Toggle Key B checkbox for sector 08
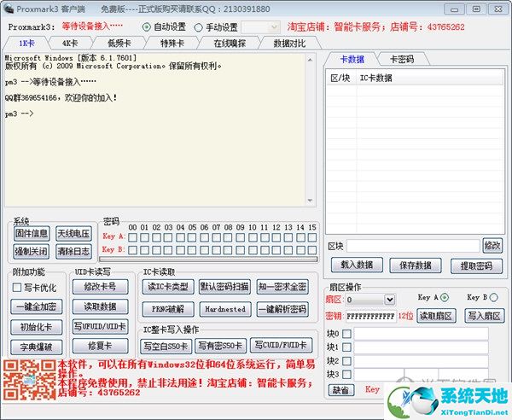The height and width of the screenshot is (420, 512). (x=228, y=250)
